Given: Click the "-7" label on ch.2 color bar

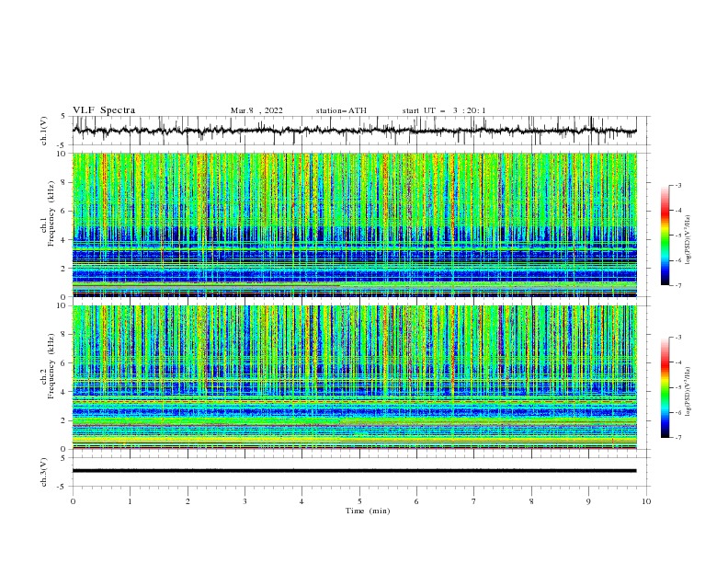Looking at the screenshot, I should [677, 438].
